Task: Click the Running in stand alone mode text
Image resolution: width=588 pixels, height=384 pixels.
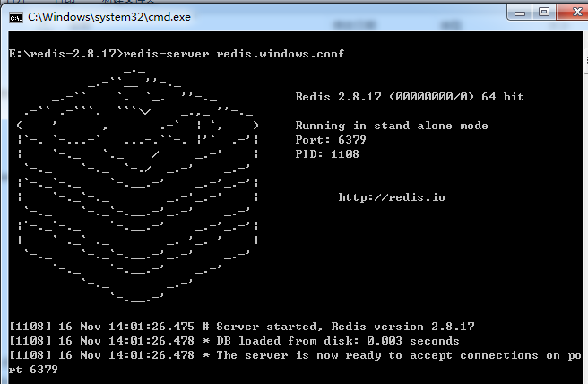Action: [392, 126]
